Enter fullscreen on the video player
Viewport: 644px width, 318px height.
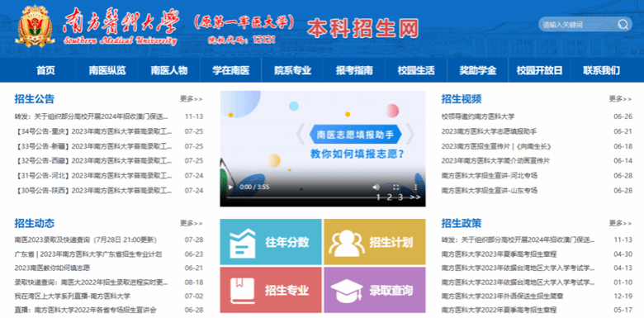click(x=396, y=187)
